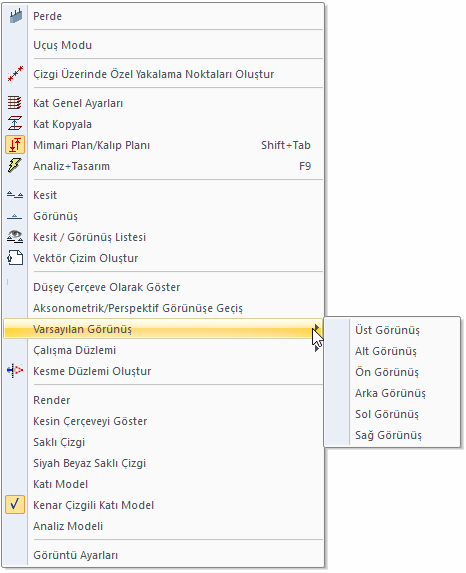The image size is (466, 573).
Task: Click the lightning Analiz+Tasarım icon
Action: [15, 166]
